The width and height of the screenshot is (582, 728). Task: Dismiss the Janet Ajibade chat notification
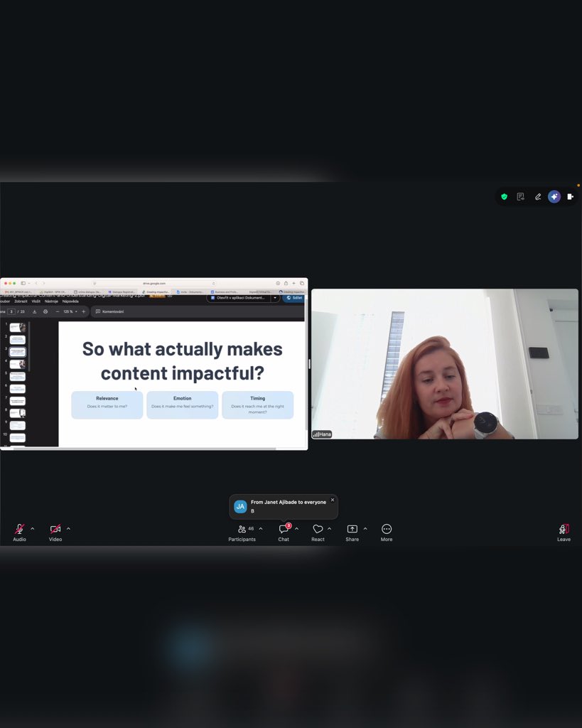333,500
